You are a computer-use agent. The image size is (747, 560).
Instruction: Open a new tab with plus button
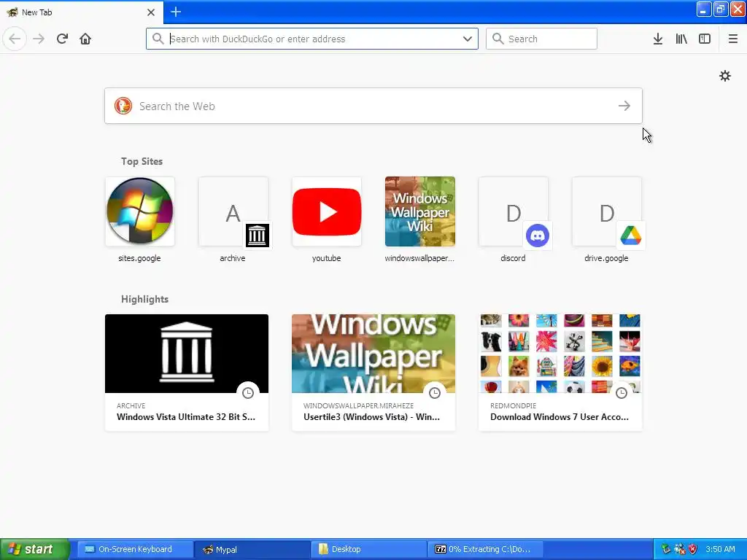pos(176,12)
